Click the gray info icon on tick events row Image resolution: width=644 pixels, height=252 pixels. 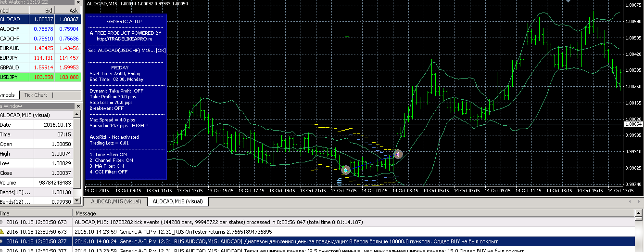pos(2,222)
